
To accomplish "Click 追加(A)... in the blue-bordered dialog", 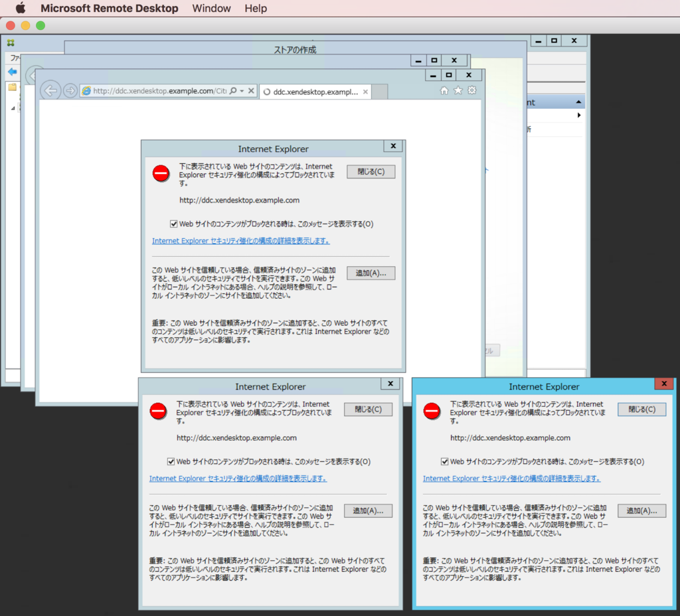I will coord(642,510).
